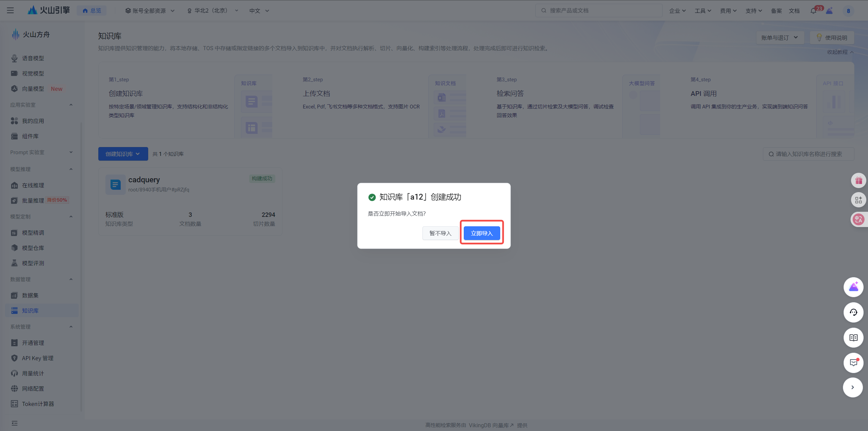Open notifications bell icon
This screenshot has width=868, height=431.
813,11
